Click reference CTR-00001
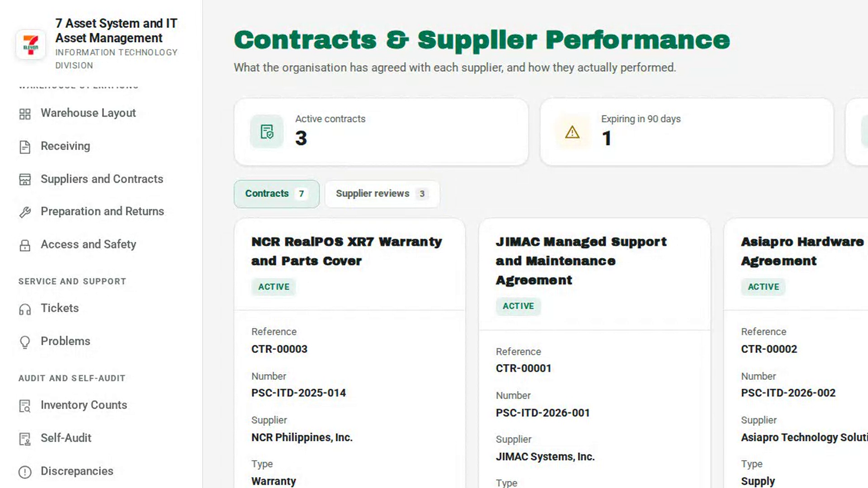The width and height of the screenshot is (868, 488). [524, 369]
